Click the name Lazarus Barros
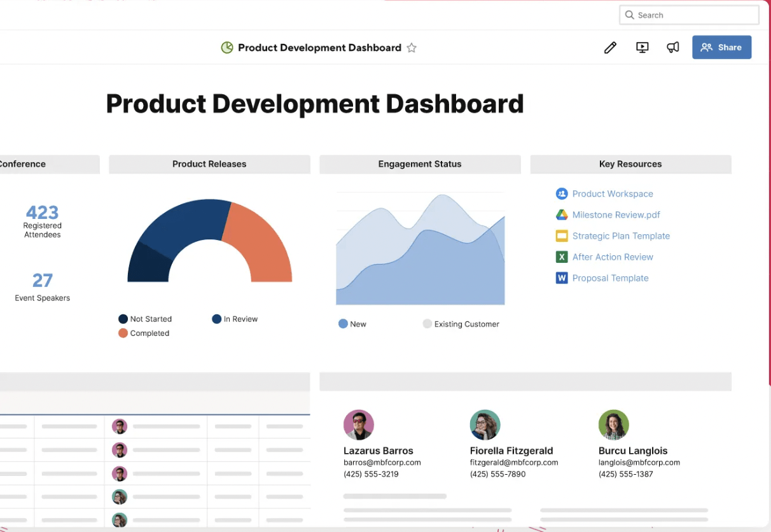The height and width of the screenshot is (532, 771). 379,451
